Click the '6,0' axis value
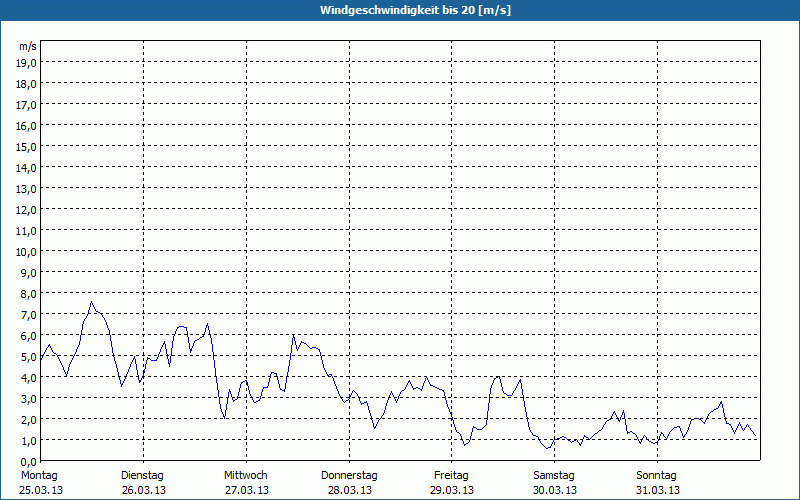800x500 pixels. pyautogui.click(x=29, y=336)
